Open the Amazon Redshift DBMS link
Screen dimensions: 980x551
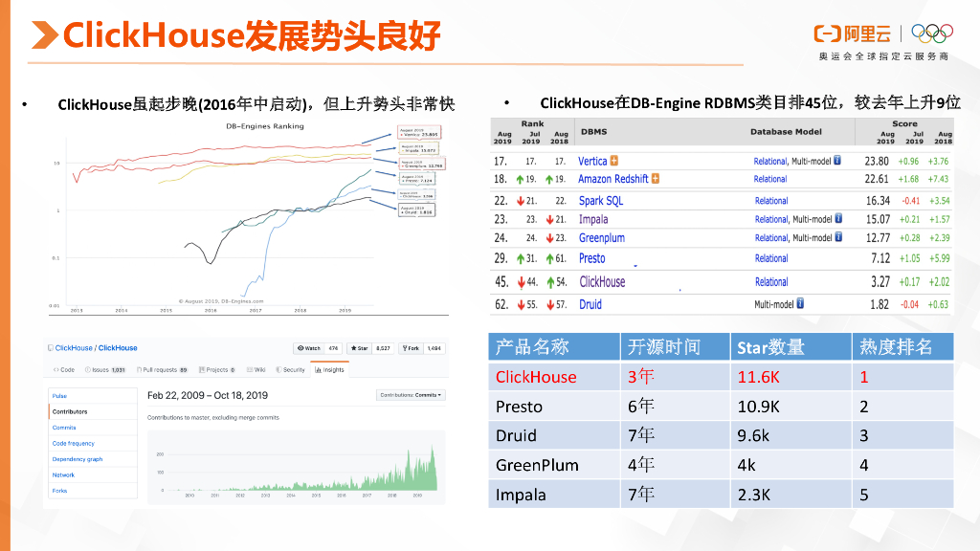tap(613, 179)
